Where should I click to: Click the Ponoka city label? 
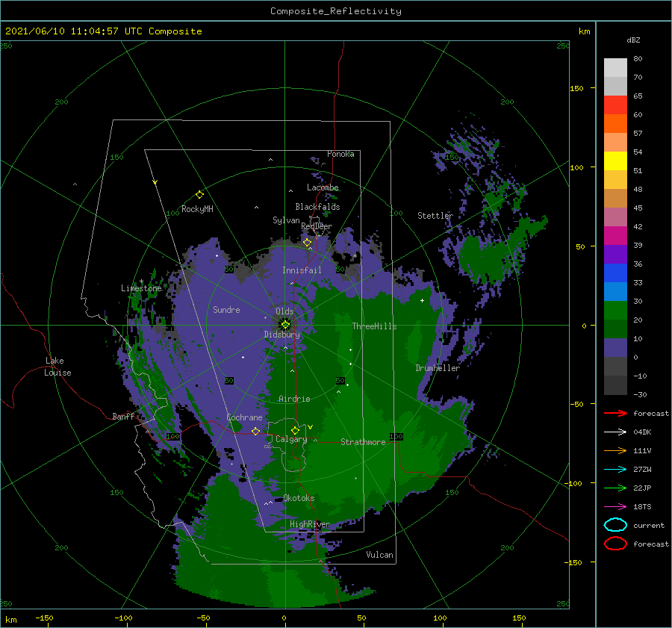(340, 154)
